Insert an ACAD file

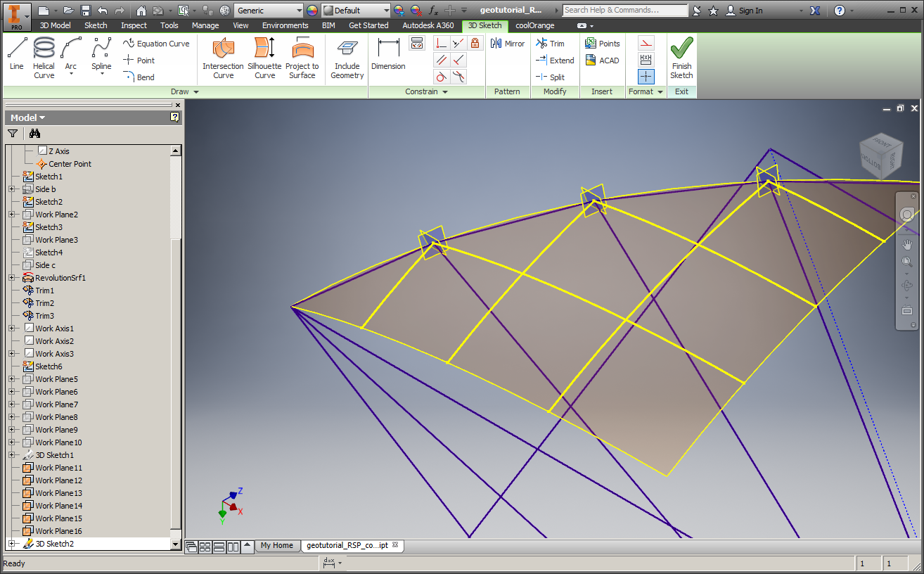[602, 60]
